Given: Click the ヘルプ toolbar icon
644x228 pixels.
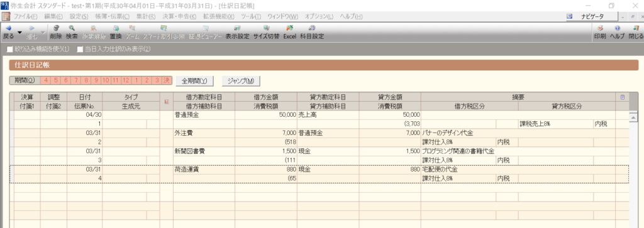Looking at the screenshot, I should (617, 28).
